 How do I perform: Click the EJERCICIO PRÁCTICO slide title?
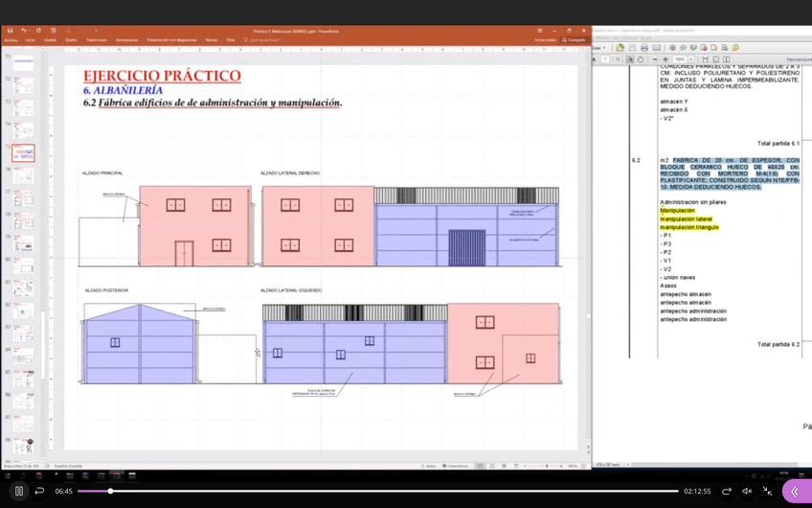pos(162,76)
